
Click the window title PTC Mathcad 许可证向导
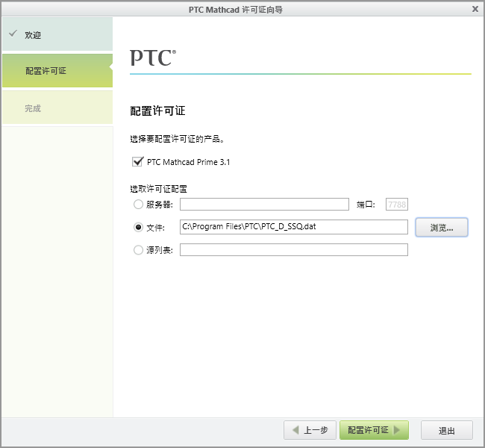[x=236, y=10]
